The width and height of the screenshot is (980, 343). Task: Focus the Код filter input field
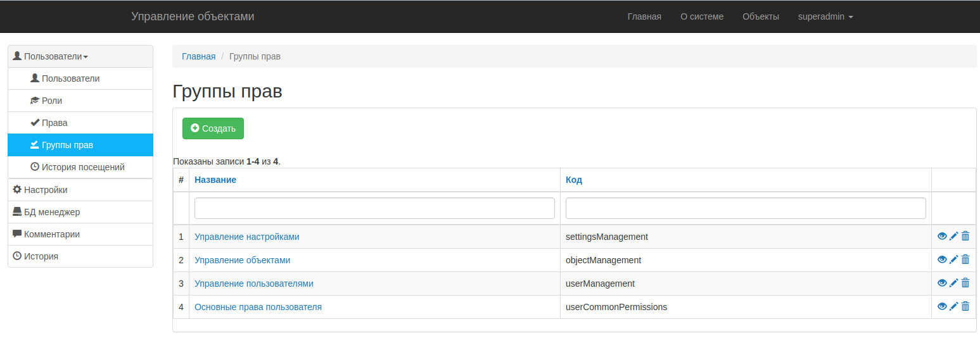(745, 208)
